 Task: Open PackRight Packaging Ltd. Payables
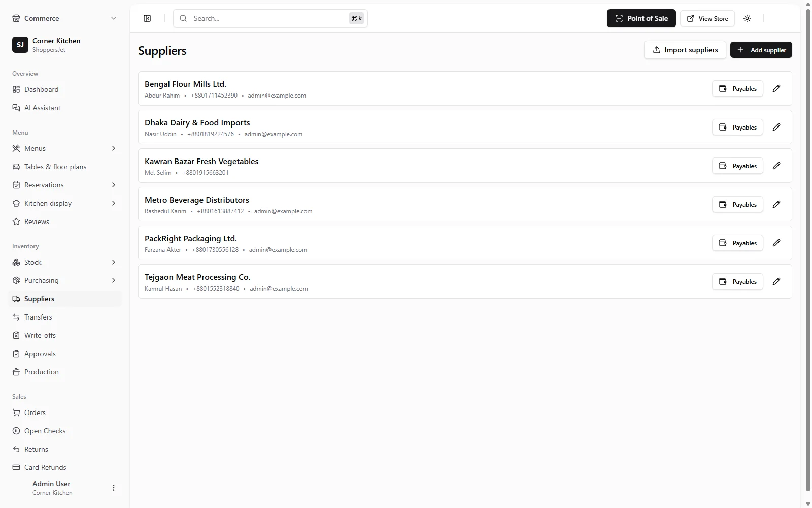(737, 243)
